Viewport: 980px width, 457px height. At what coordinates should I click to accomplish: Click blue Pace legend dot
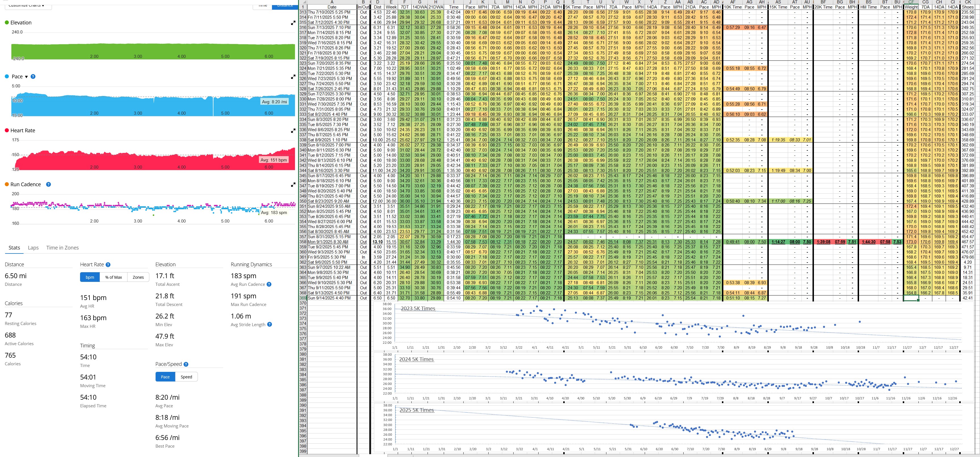7,76
